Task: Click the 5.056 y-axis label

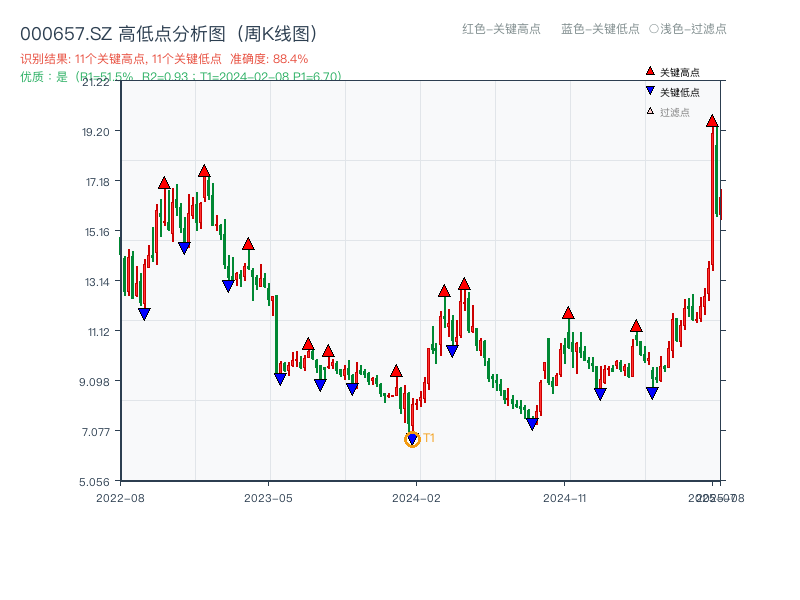Action: pyautogui.click(x=94, y=482)
